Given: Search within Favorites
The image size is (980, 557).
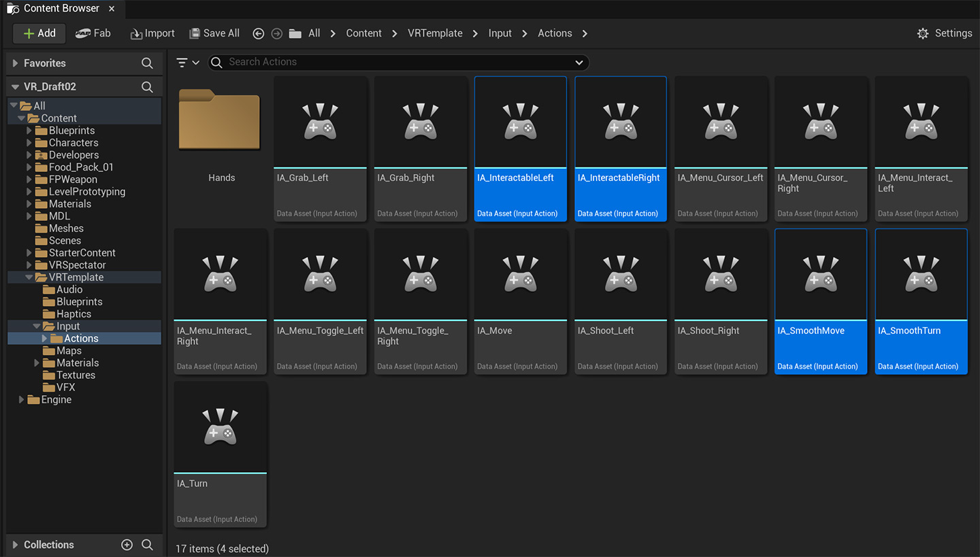Looking at the screenshot, I should coord(147,63).
